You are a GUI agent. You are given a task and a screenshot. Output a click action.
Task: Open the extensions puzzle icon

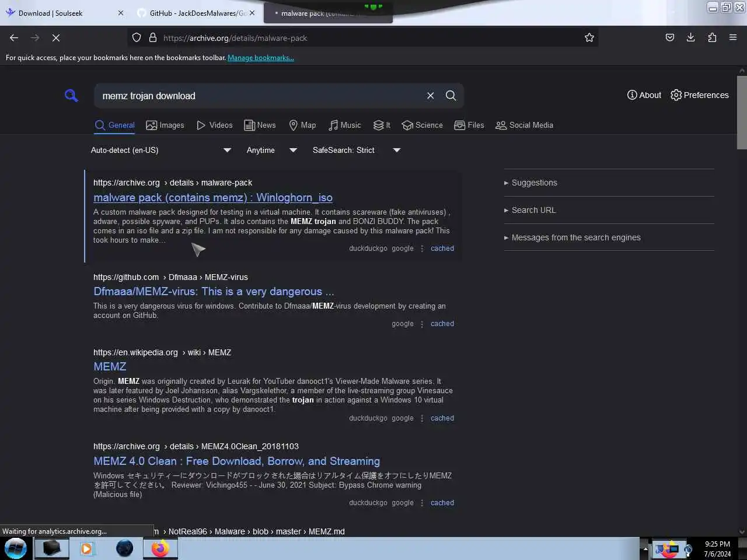click(x=712, y=37)
